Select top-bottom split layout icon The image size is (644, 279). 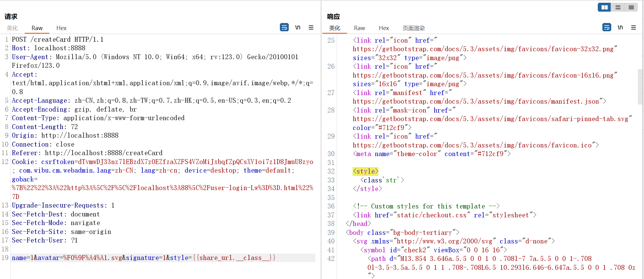tap(618, 7)
